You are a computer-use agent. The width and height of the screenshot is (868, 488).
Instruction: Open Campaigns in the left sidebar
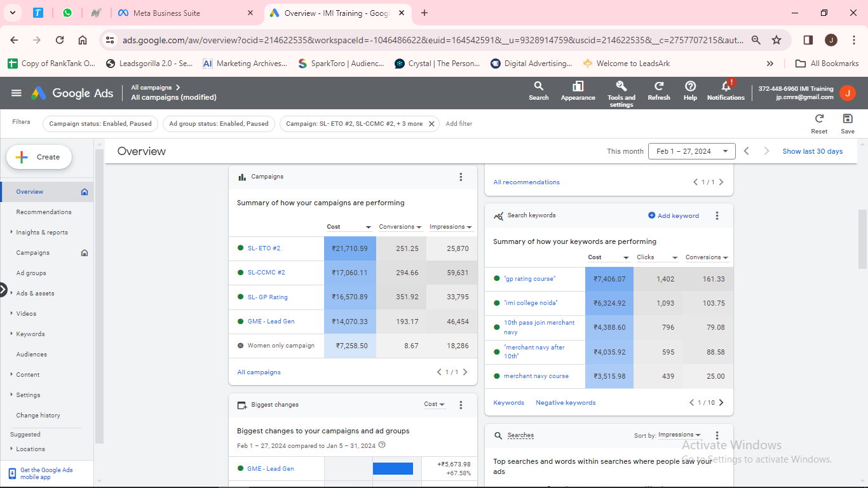tap(33, 253)
